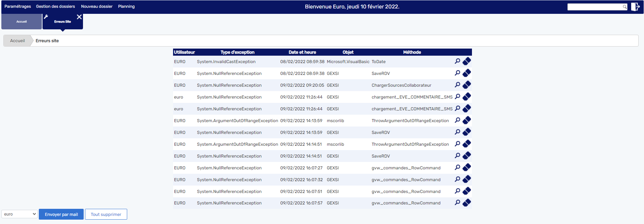
Task: Click the logout icon in the top bar
Action: [x=635, y=7]
